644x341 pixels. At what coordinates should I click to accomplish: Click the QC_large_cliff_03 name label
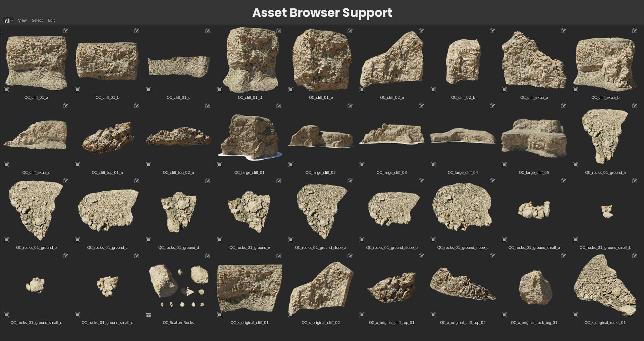tap(392, 173)
